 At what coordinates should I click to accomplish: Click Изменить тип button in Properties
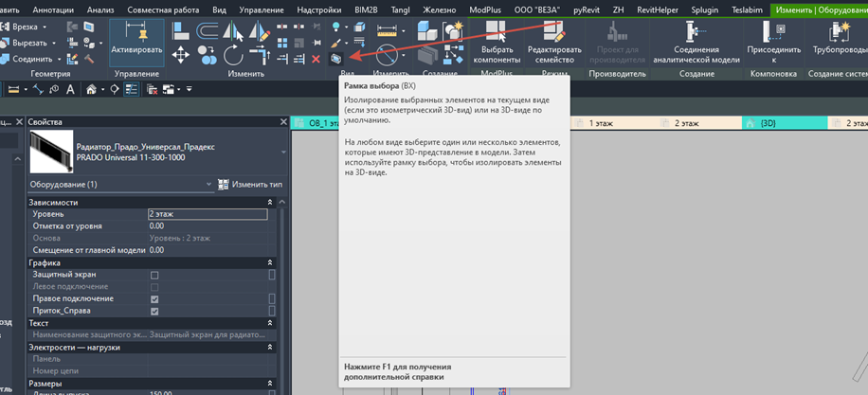(251, 184)
